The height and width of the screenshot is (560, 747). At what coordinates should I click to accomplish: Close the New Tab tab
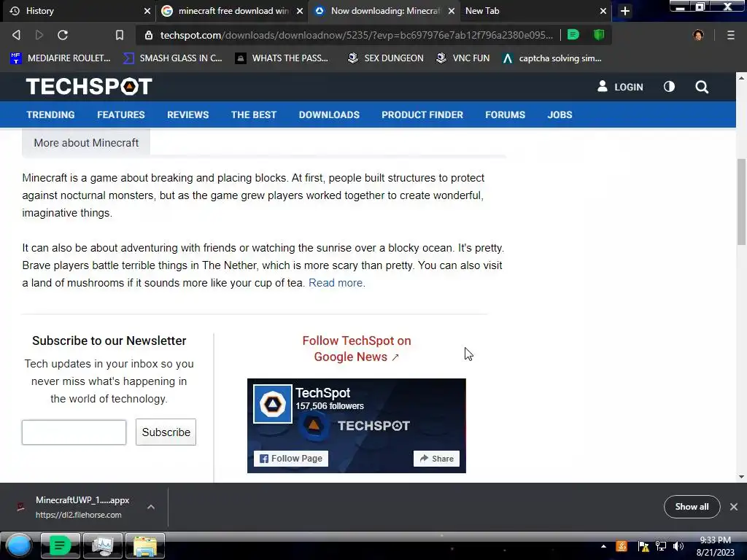[603, 11]
